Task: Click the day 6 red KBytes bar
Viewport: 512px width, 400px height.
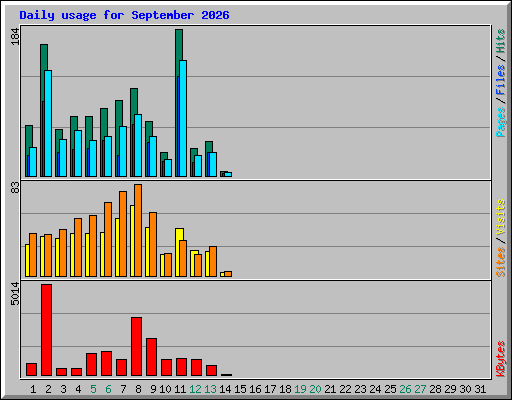Action: pos(106,363)
